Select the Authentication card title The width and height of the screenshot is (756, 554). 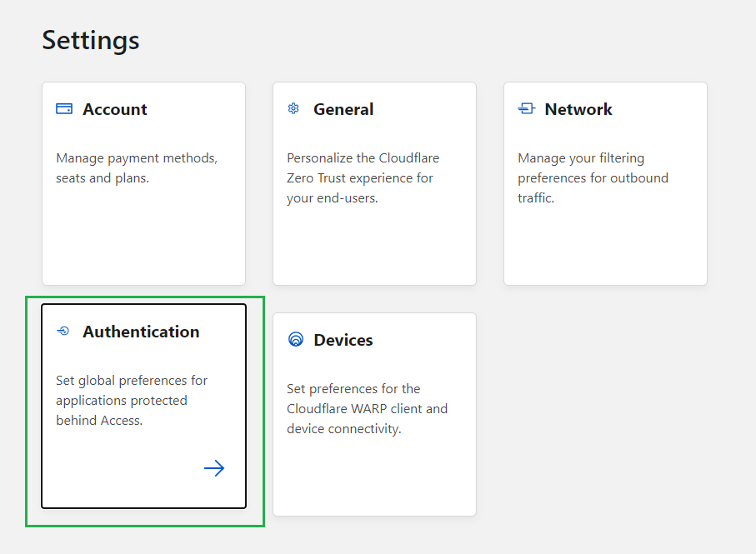coord(141,332)
